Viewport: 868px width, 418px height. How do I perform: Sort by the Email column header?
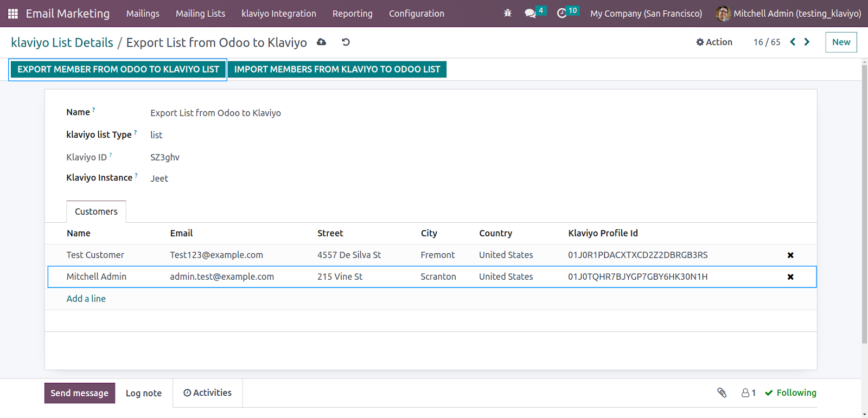point(181,233)
